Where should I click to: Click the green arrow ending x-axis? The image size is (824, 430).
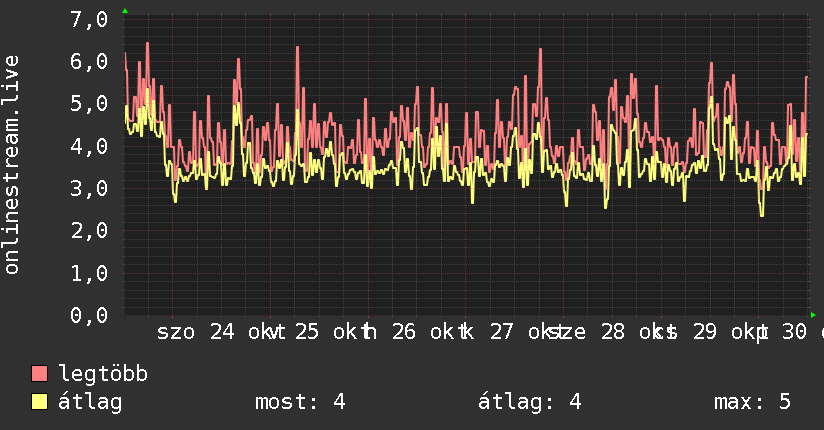pyautogui.click(x=813, y=315)
